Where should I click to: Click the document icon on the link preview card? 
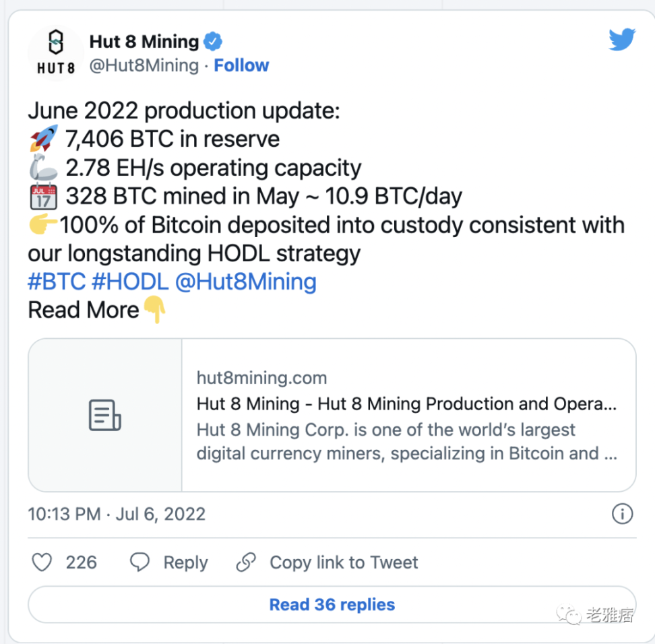[x=104, y=414]
